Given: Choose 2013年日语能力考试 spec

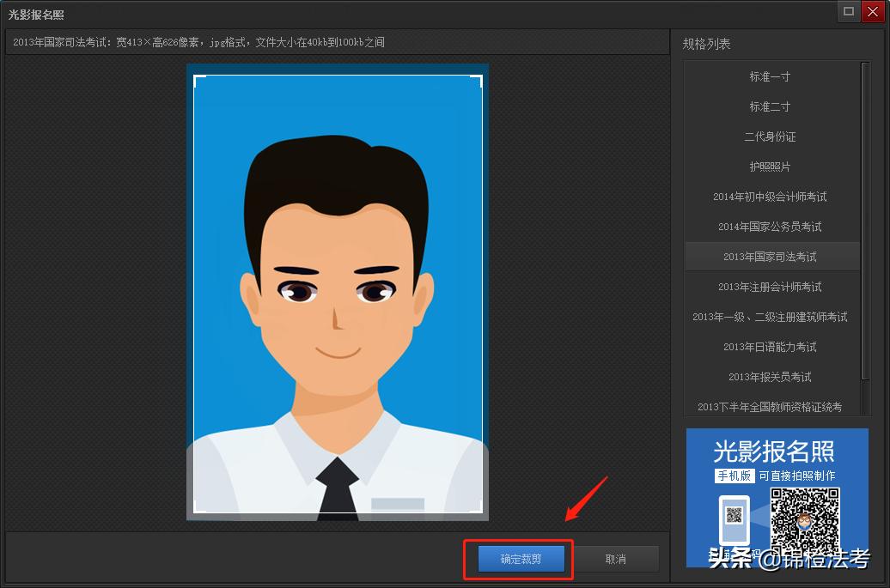Looking at the screenshot, I should click(771, 346).
